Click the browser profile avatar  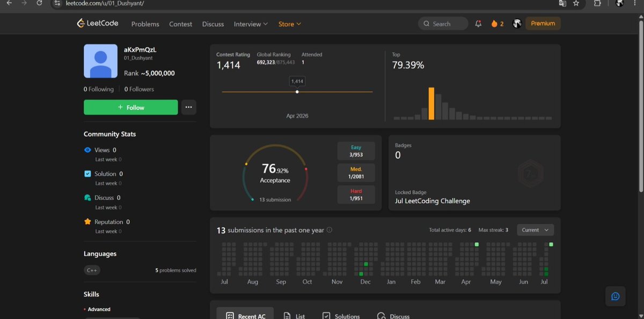point(619,3)
